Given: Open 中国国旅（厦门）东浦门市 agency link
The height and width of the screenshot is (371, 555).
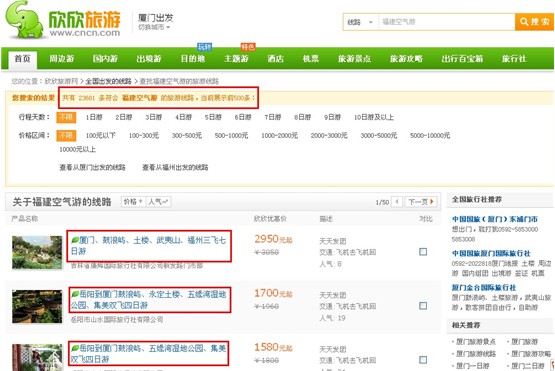Looking at the screenshot, I should click(x=494, y=219).
